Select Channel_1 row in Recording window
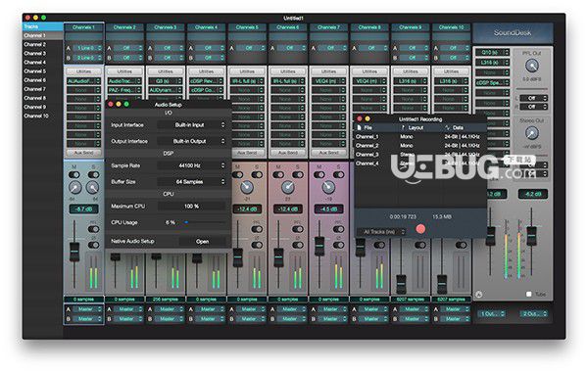Viewport: 588px width, 372px height. tap(420, 137)
